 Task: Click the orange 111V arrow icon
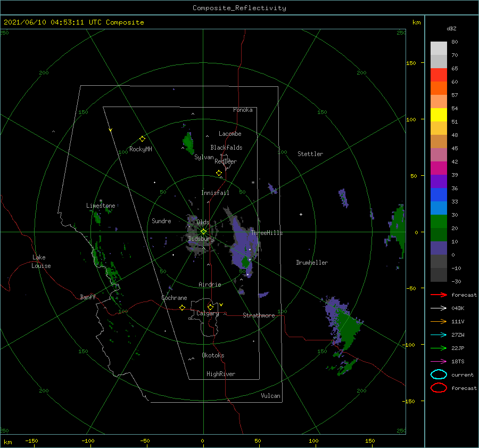pyautogui.click(x=439, y=321)
